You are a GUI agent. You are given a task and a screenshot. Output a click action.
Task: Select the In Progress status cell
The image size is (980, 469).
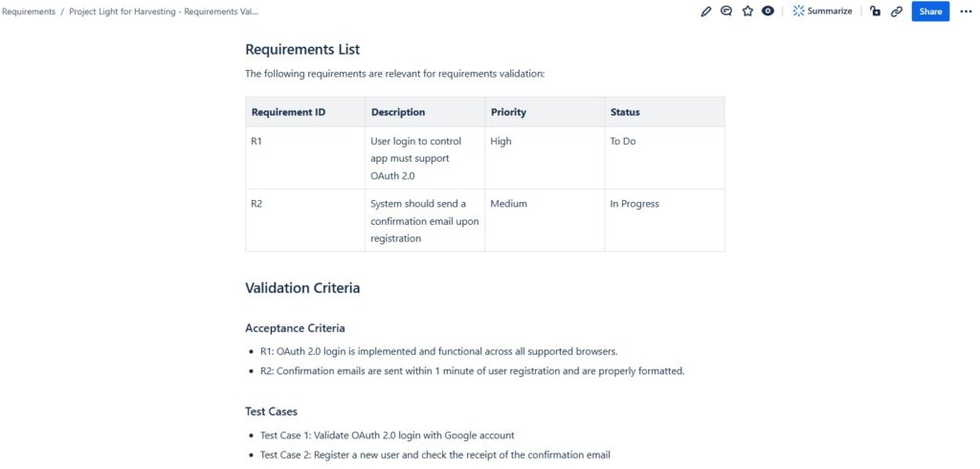tap(635, 204)
